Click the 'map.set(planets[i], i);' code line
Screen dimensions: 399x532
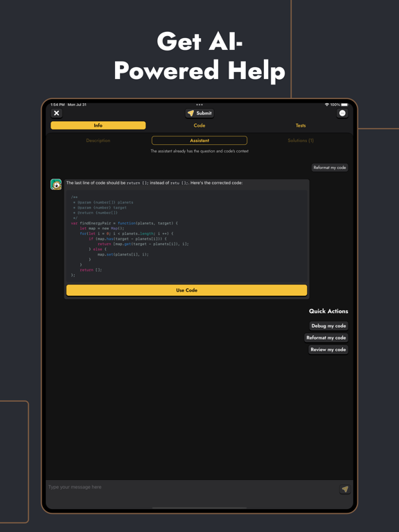[123, 254]
